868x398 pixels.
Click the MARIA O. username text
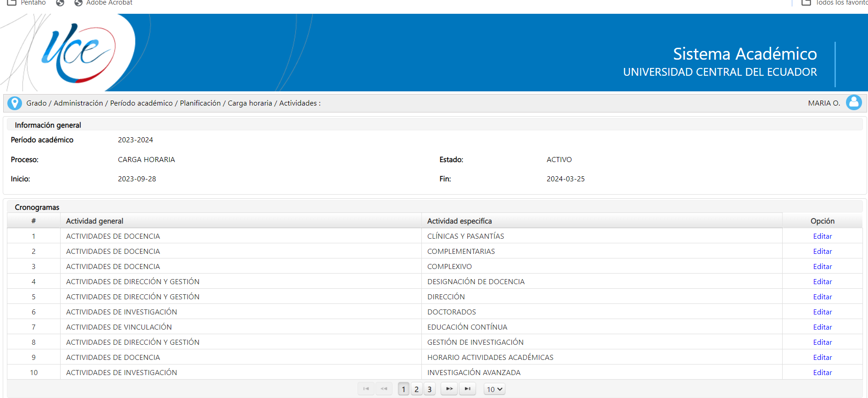(x=824, y=103)
